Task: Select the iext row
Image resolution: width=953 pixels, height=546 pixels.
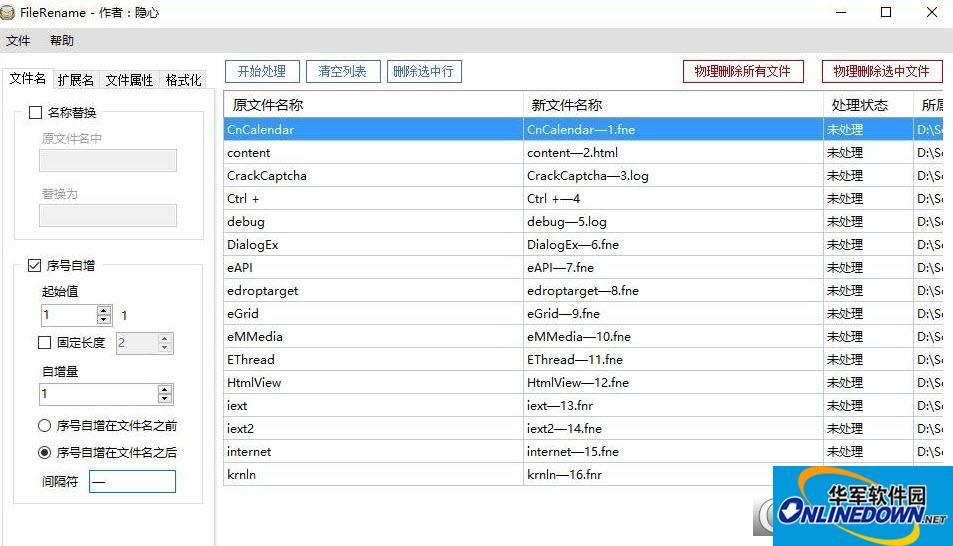Action: (583, 406)
